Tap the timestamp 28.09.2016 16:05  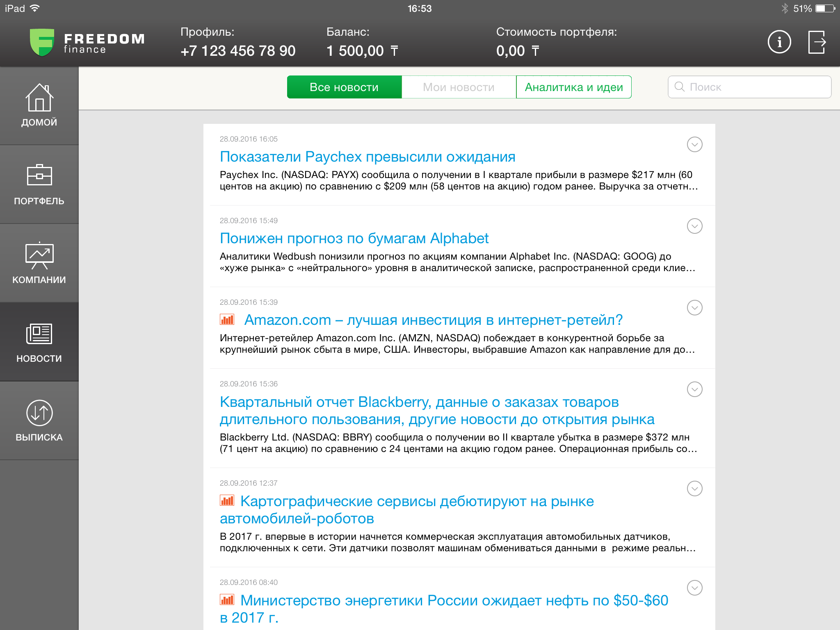click(x=249, y=139)
